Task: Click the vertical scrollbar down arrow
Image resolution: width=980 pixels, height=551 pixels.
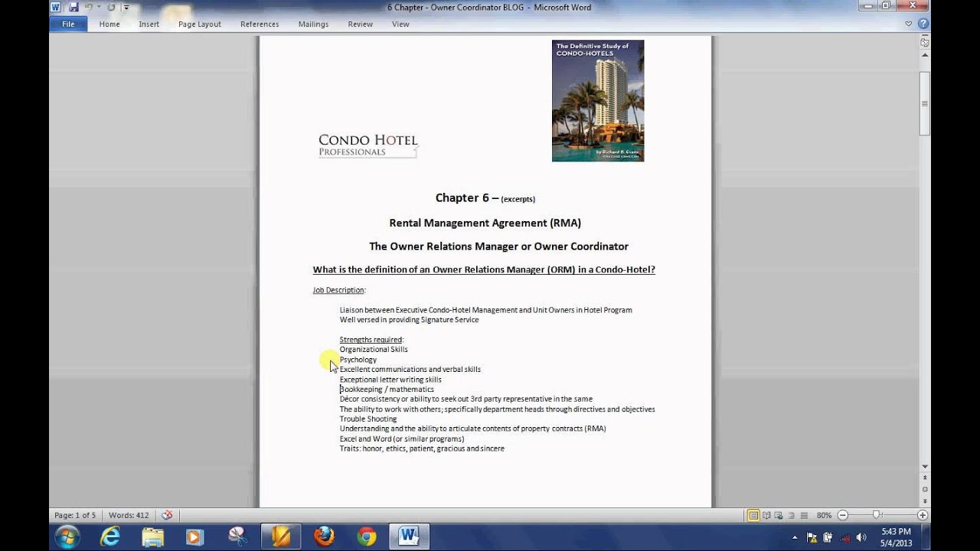Action: coord(925,466)
